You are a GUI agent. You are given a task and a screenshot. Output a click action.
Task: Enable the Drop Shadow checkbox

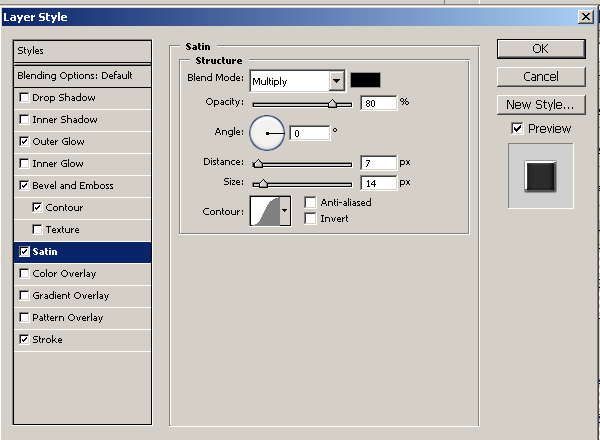(x=24, y=98)
